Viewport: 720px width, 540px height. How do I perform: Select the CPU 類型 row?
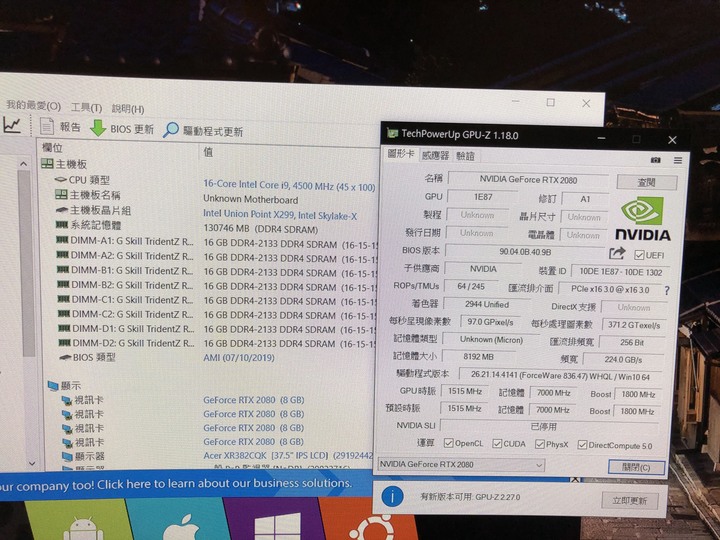tap(82, 180)
